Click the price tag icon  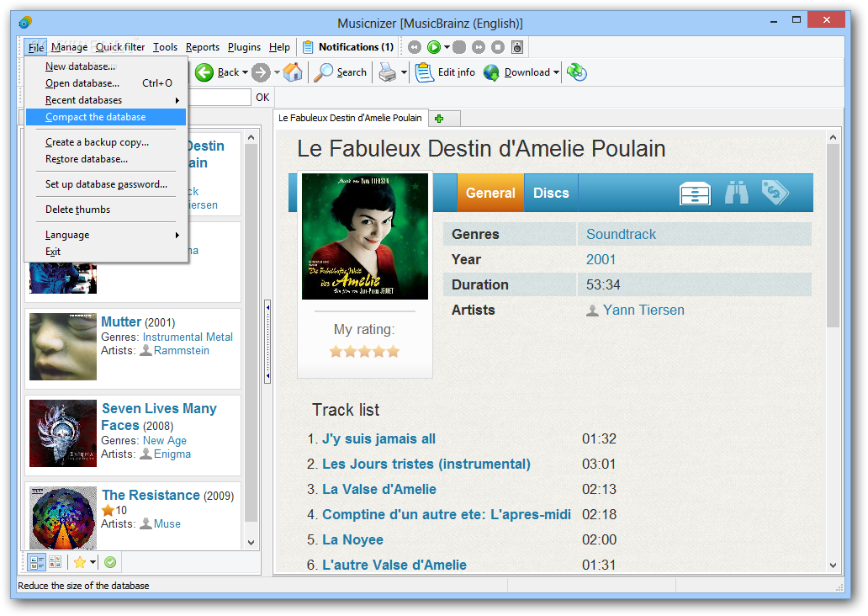[775, 192]
